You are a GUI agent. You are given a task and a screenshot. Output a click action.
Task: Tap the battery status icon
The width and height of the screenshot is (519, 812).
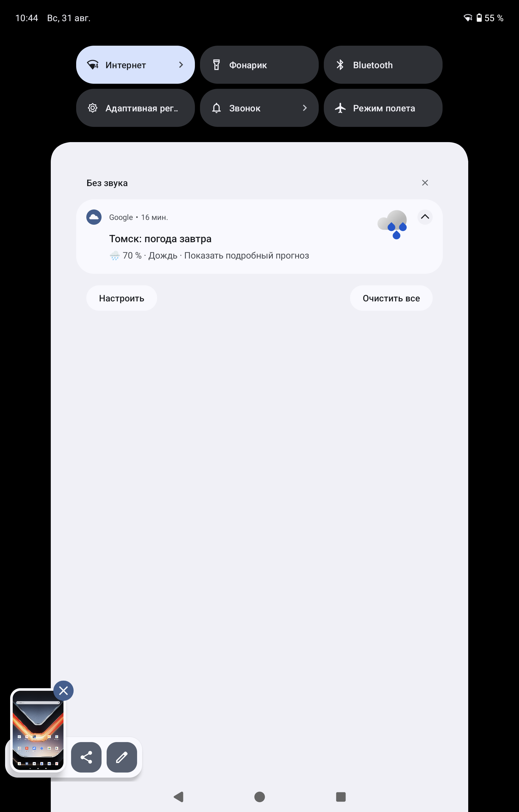(x=479, y=18)
